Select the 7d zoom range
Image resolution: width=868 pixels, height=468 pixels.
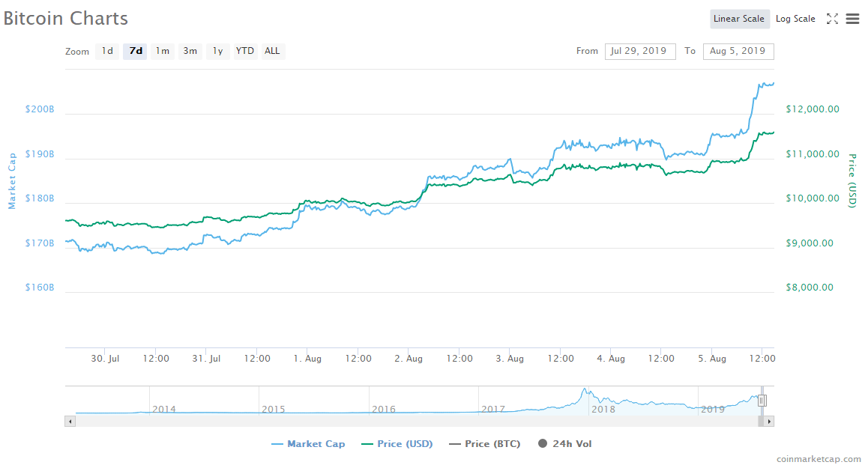(x=136, y=51)
